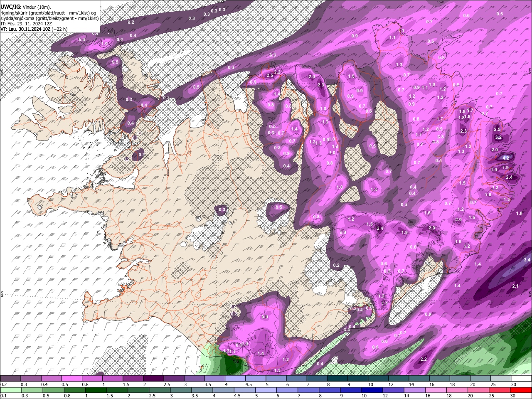The height and width of the screenshot is (399, 532).
Task: Pick the 0.4–0.5 orchid swatch in the upper legend
Action: coord(51,379)
